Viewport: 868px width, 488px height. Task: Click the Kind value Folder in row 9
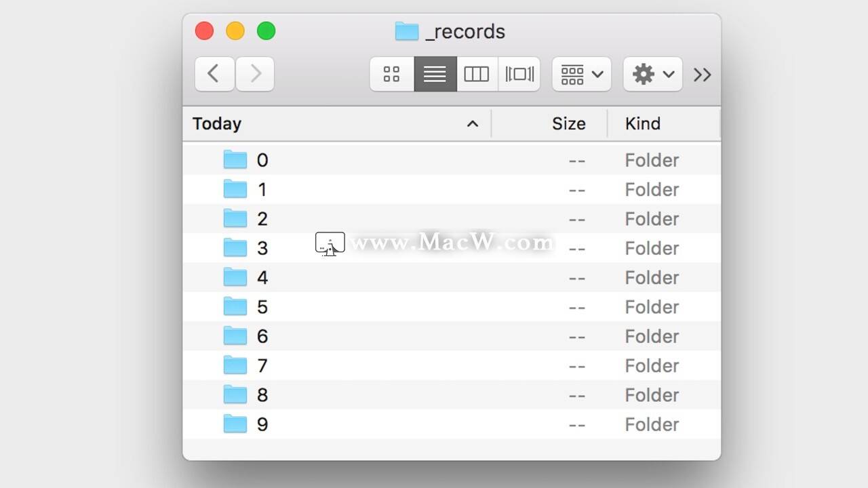(x=652, y=424)
